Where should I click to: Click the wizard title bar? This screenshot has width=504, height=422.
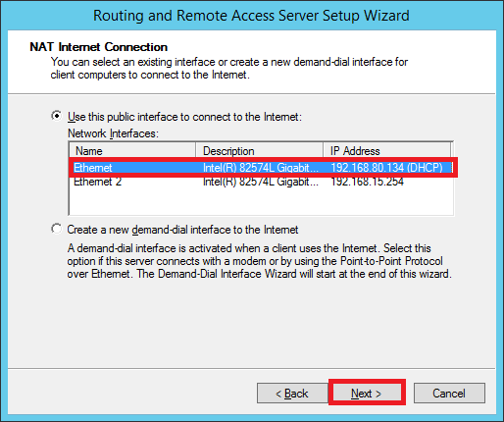pos(251,16)
